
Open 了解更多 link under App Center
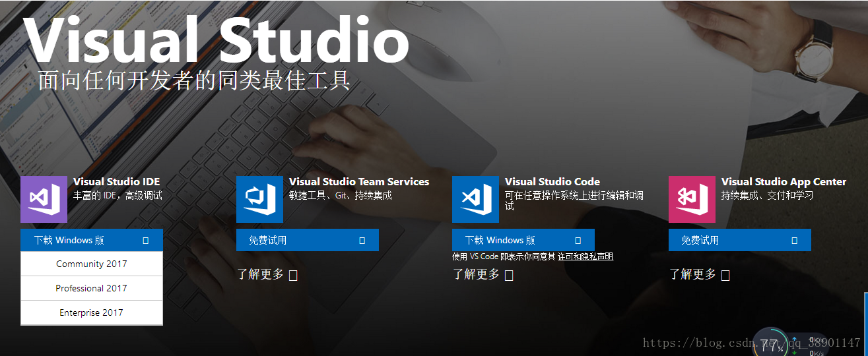click(700, 274)
